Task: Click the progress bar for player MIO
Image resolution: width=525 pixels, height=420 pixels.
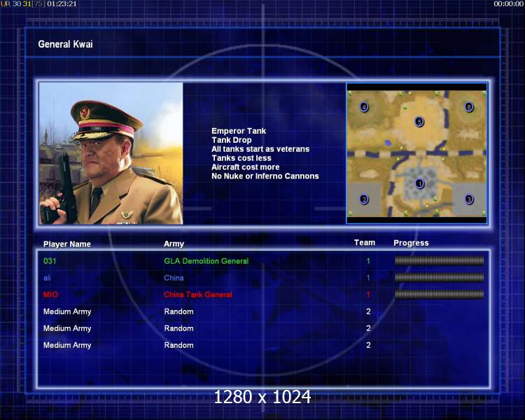Action: point(440,295)
